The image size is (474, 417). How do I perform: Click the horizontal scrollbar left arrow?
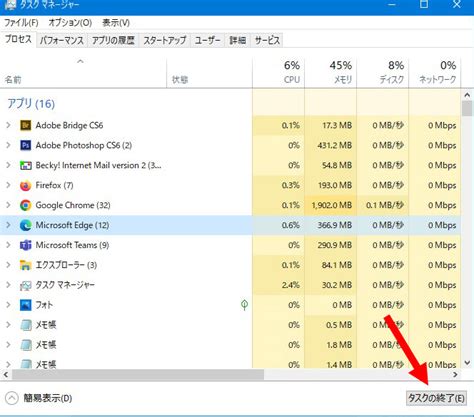[6, 375]
